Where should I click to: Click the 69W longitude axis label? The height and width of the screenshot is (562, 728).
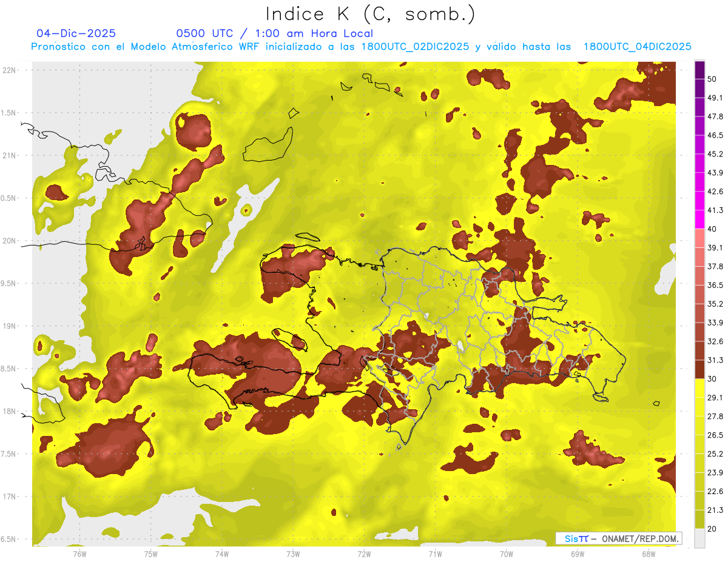click(x=578, y=554)
